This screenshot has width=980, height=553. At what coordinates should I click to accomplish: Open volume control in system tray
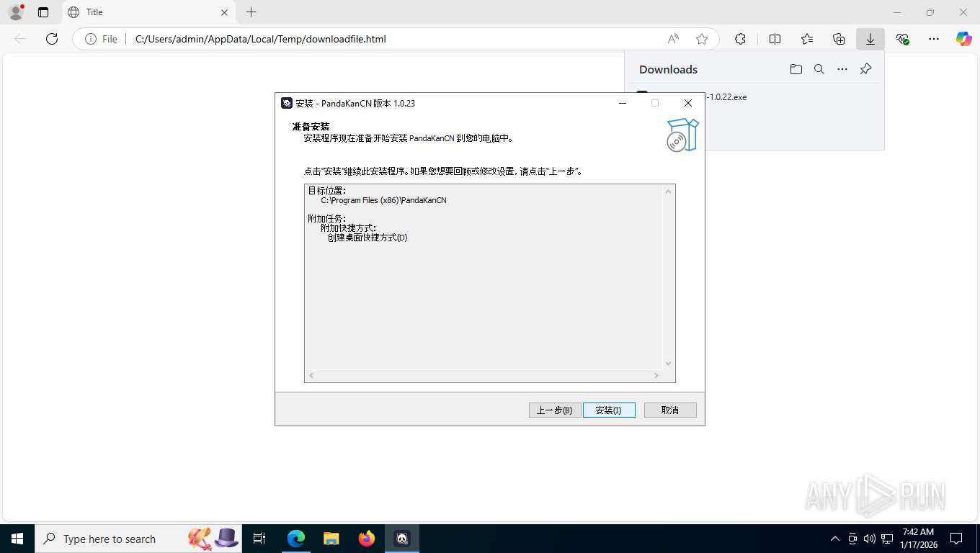coord(869,539)
